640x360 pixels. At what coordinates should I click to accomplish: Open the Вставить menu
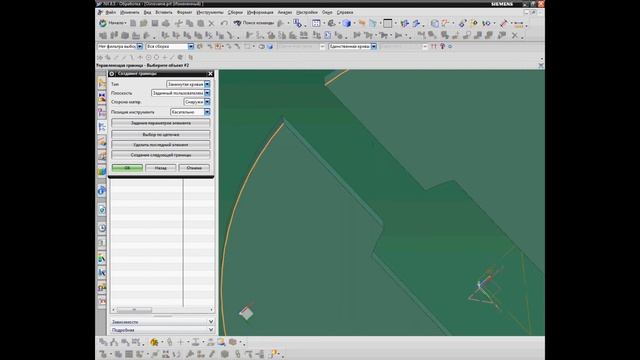click(x=164, y=13)
